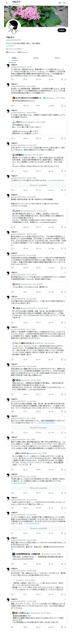Open more menu on Jul 12 post
This screenshot has width=72, height=644.
(65, 84)
